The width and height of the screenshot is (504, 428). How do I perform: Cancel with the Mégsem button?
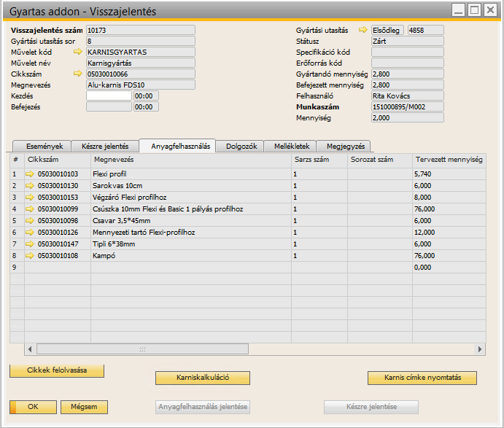[x=84, y=407]
